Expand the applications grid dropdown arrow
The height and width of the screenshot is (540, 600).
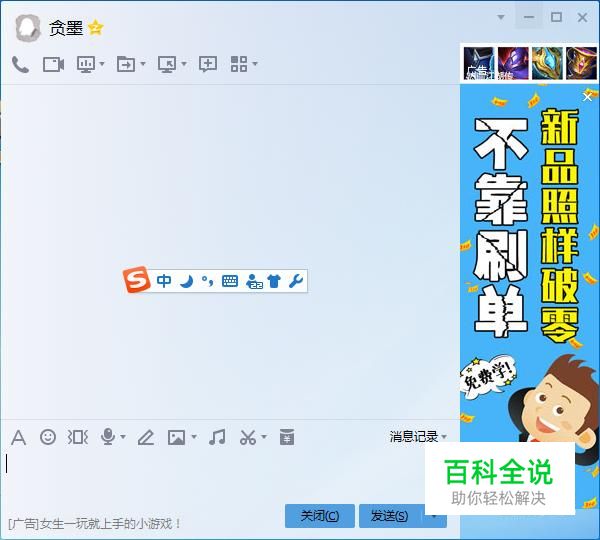(255, 64)
